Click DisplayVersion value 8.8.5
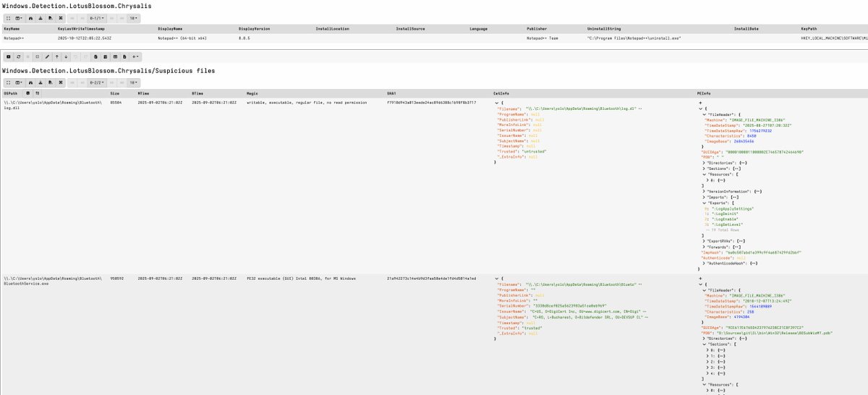 (245, 38)
